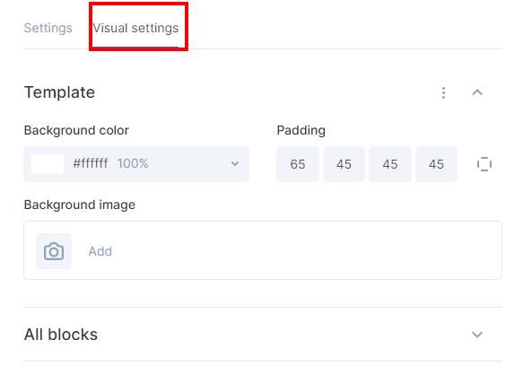The height and width of the screenshot is (392, 532).
Task: Select the fourth padding field showing 45
Action: pos(436,164)
